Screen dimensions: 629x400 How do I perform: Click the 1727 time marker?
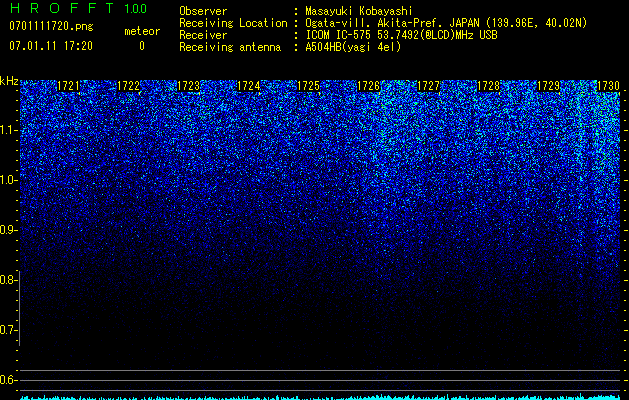coord(428,86)
